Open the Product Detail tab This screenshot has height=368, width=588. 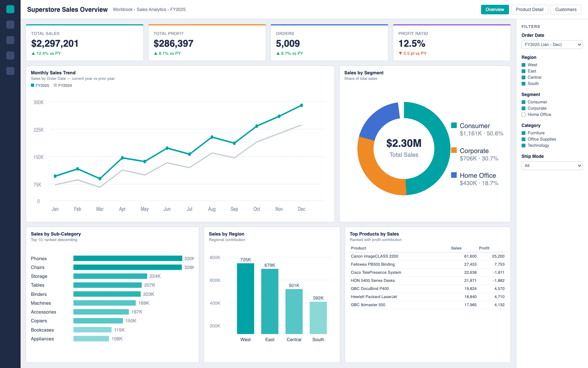pos(530,10)
